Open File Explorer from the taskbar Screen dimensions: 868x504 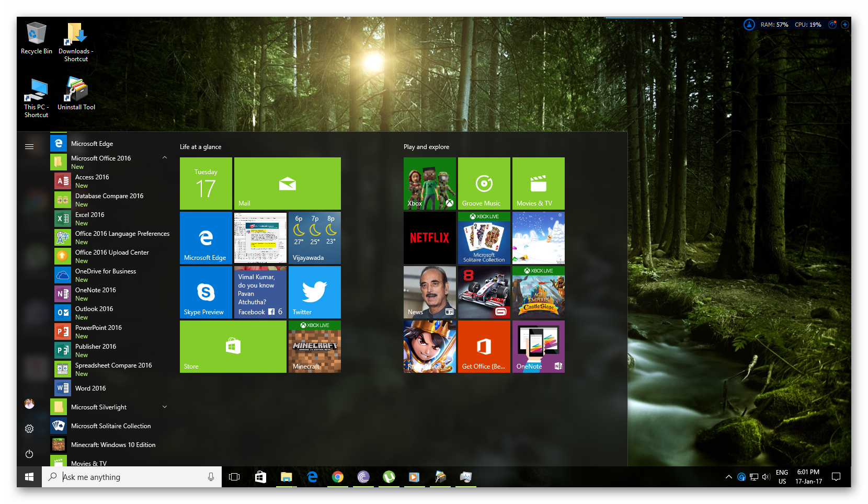286,477
